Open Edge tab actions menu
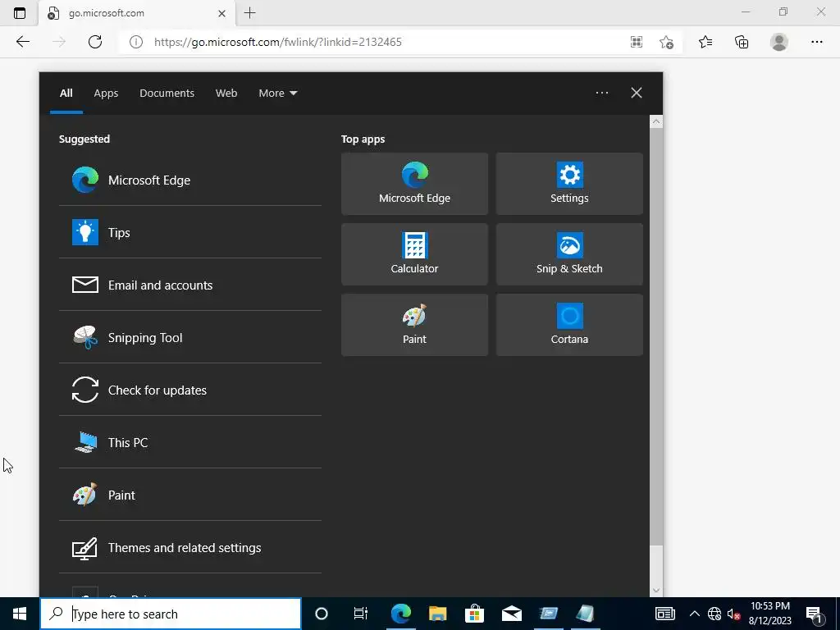This screenshot has width=840, height=630. pyautogui.click(x=20, y=13)
